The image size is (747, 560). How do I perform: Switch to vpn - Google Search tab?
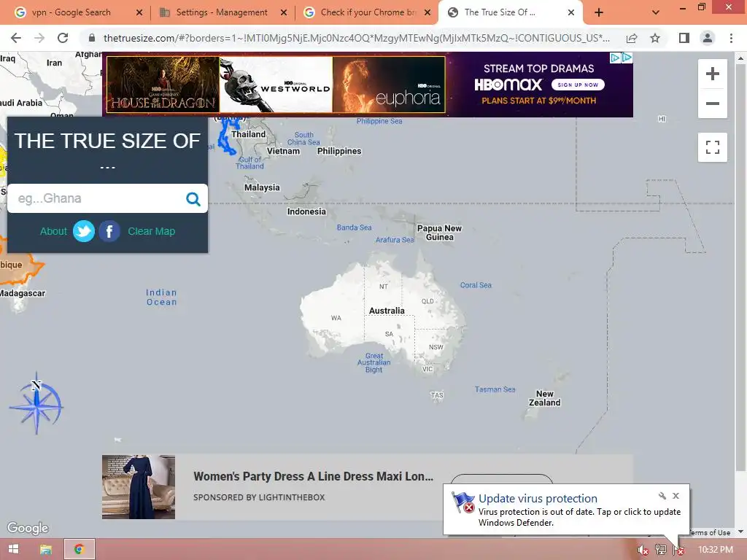(71, 12)
